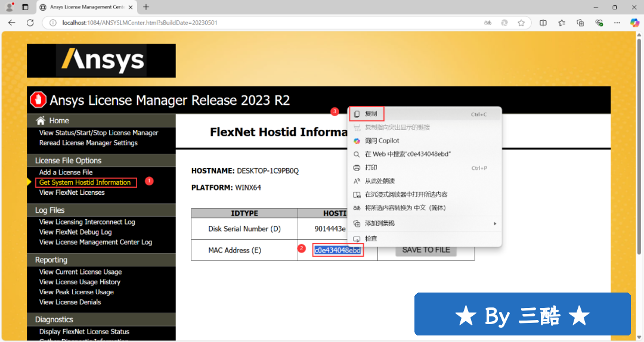This screenshot has width=644, height=342.
Task: Open View Peak License Usage
Action: pos(76,292)
